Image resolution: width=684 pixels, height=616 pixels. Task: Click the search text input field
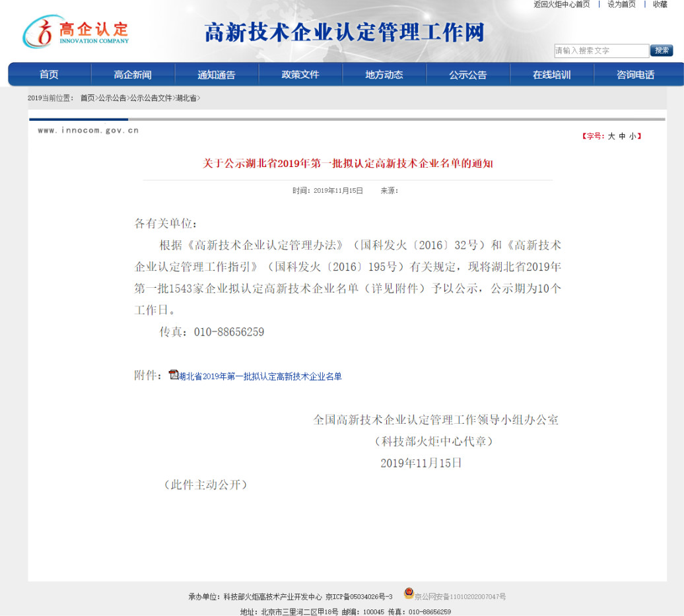coord(601,51)
